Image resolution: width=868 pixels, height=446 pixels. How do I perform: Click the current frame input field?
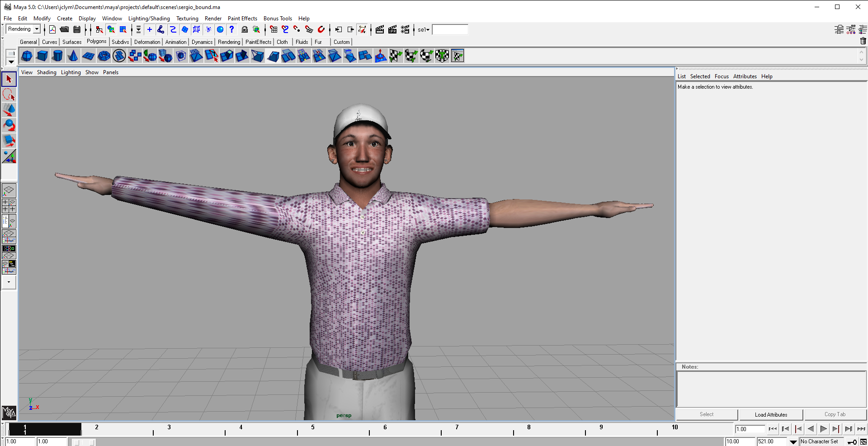pos(750,429)
